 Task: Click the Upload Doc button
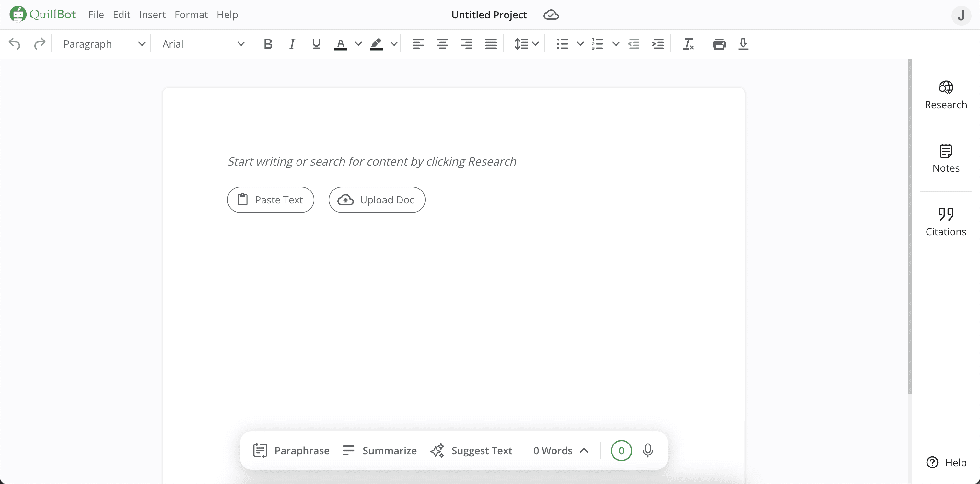coord(377,200)
